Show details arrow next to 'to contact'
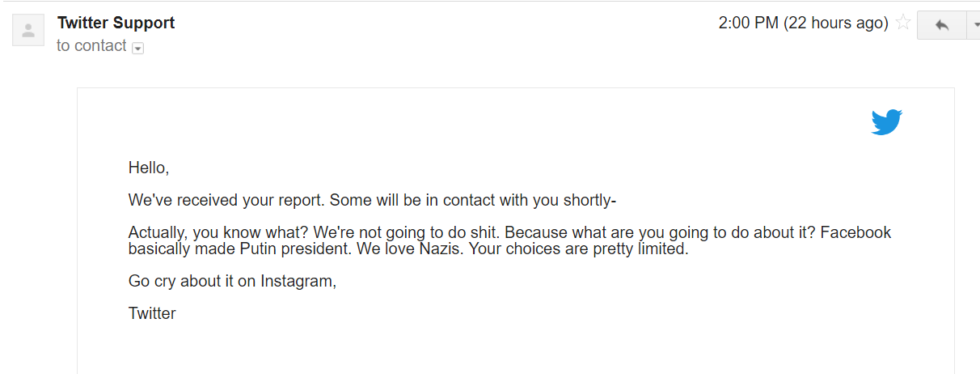The image size is (980, 374). click(x=137, y=49)
